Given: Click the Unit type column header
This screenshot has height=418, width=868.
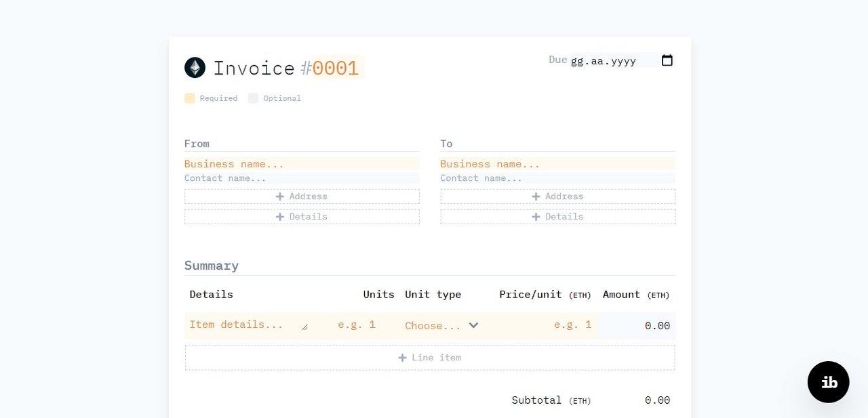Looking at the screenshot, I should [x=433, y=295].
